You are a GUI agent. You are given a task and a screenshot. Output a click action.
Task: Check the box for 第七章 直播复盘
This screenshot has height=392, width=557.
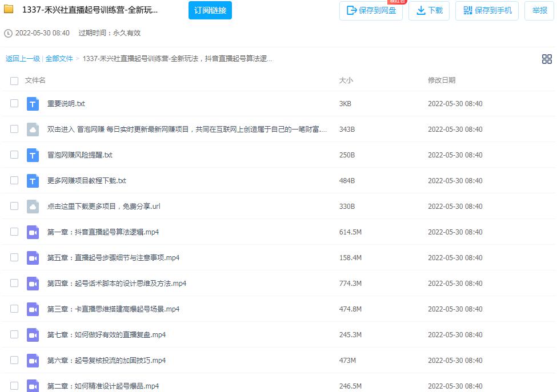[x=14, y=334]
